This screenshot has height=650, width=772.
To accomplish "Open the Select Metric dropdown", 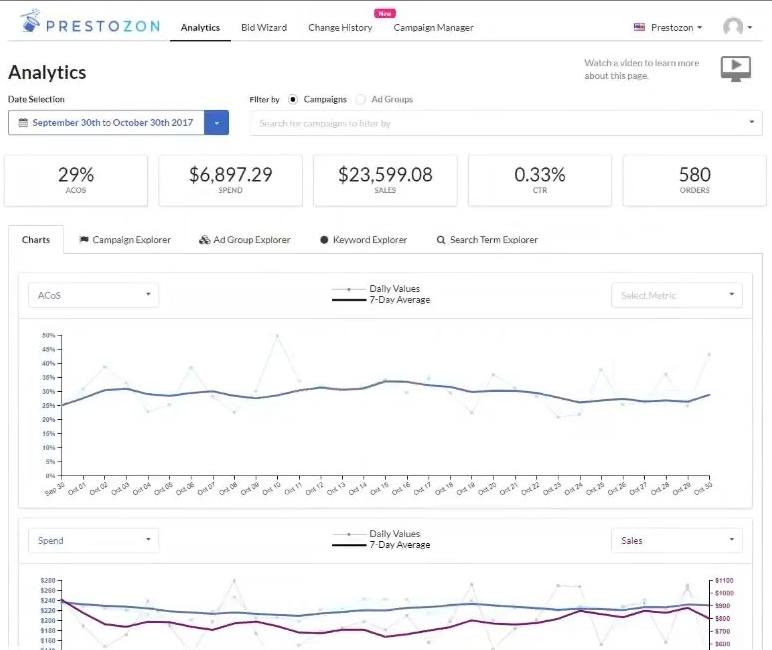I will [x=676, y=295].
